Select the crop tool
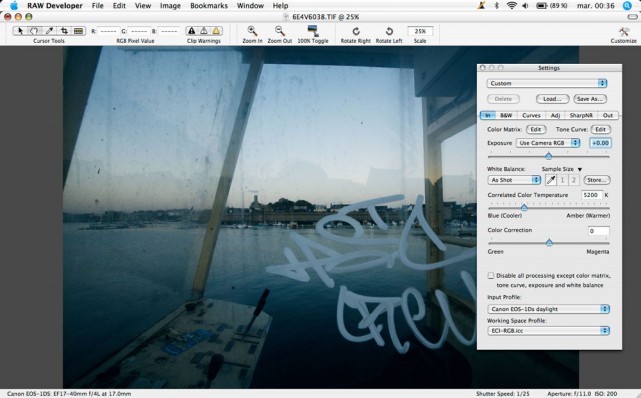Viewport: 641px width, 398px height. click(x=64, y=31)
